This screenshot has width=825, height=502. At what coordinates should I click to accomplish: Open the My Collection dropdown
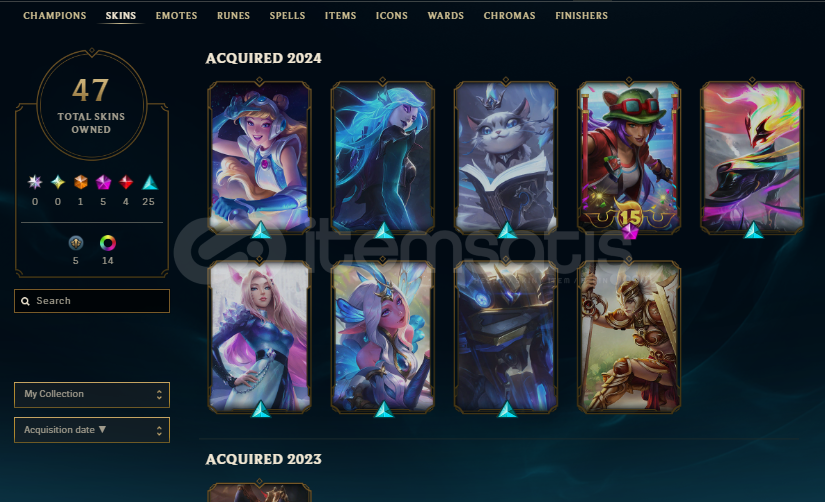(92, 395)
